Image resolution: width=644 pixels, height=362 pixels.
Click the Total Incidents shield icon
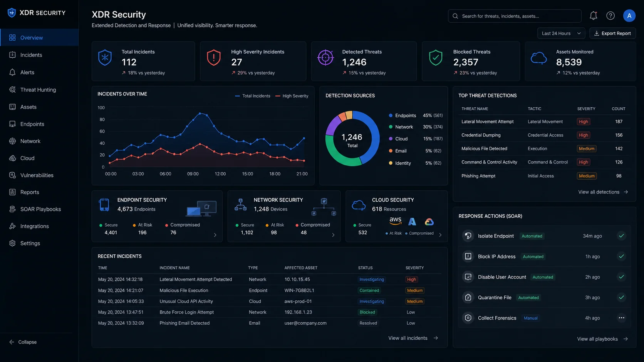point(105,58)
